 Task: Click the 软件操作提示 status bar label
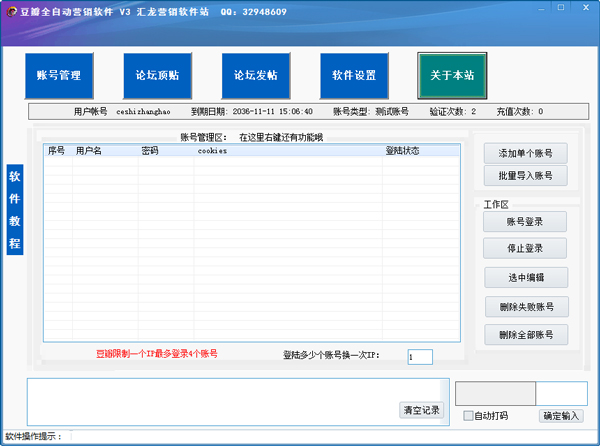[x=33, y=436]
